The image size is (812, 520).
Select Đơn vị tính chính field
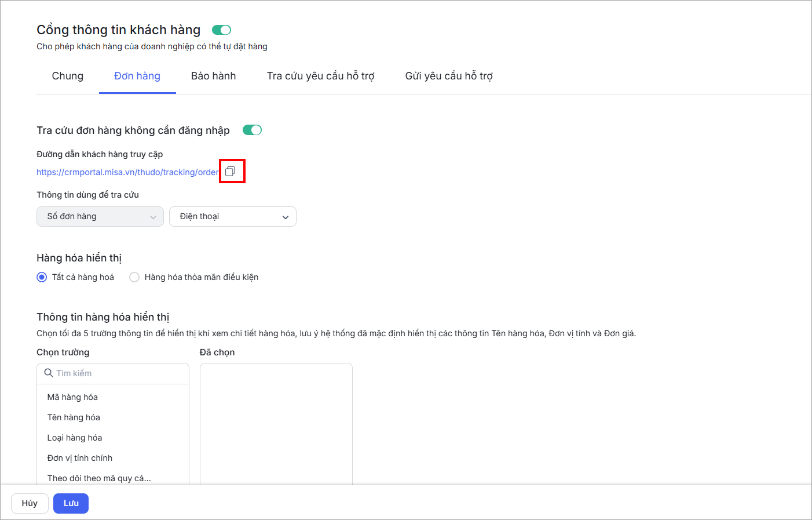point(113,458)
